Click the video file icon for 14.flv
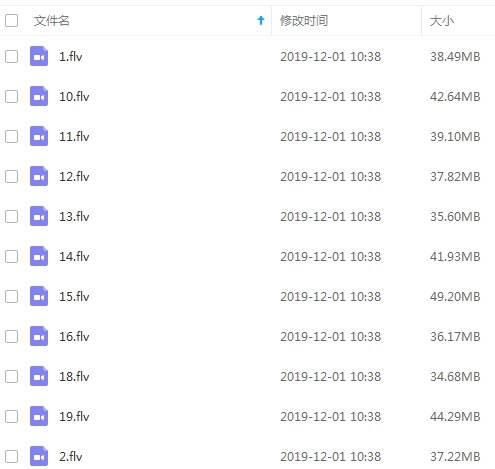The height and width of the screenshot is (469, 495). coord(39,256)
